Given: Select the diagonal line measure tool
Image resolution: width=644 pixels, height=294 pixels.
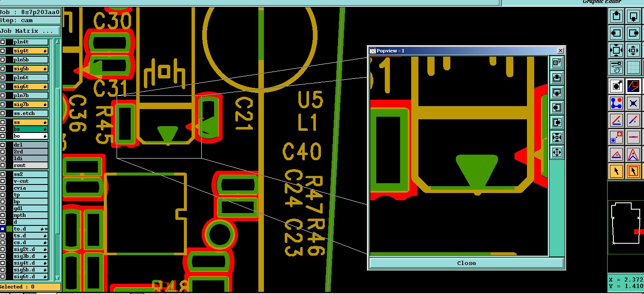Looking at the screenshot, I should tap(633, 120).
